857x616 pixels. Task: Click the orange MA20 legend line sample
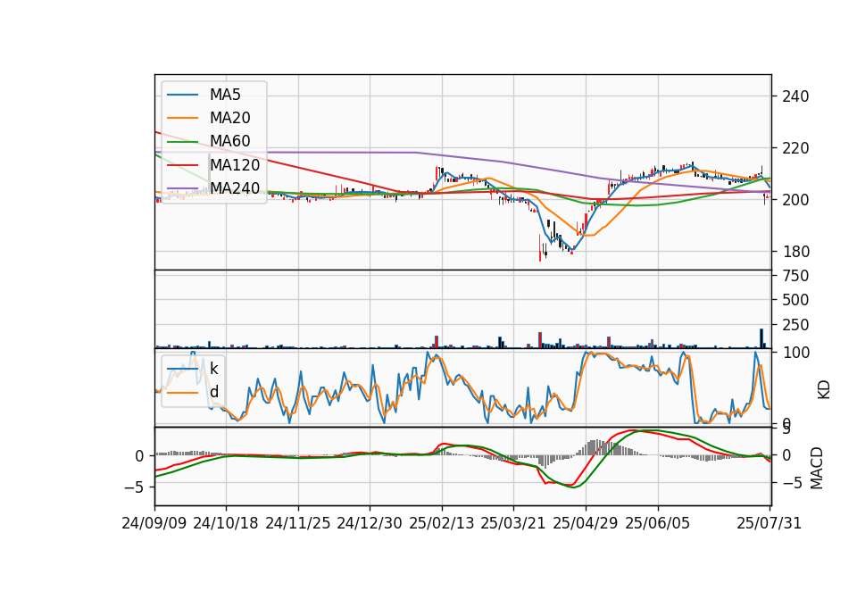[182, 118]
